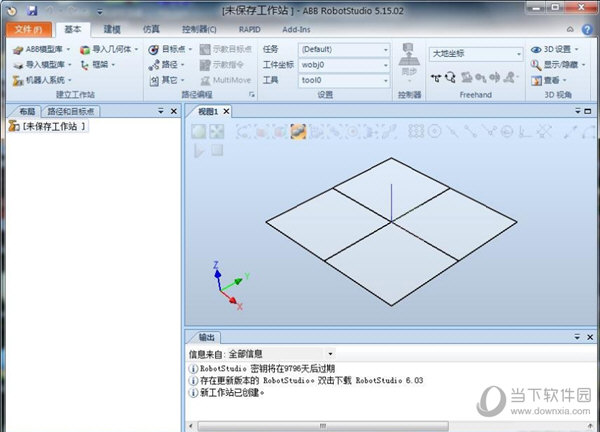This screenshot has height=432, width=600.
Task: Close the 视图1 view tab
Action: (x=227, y=111)
